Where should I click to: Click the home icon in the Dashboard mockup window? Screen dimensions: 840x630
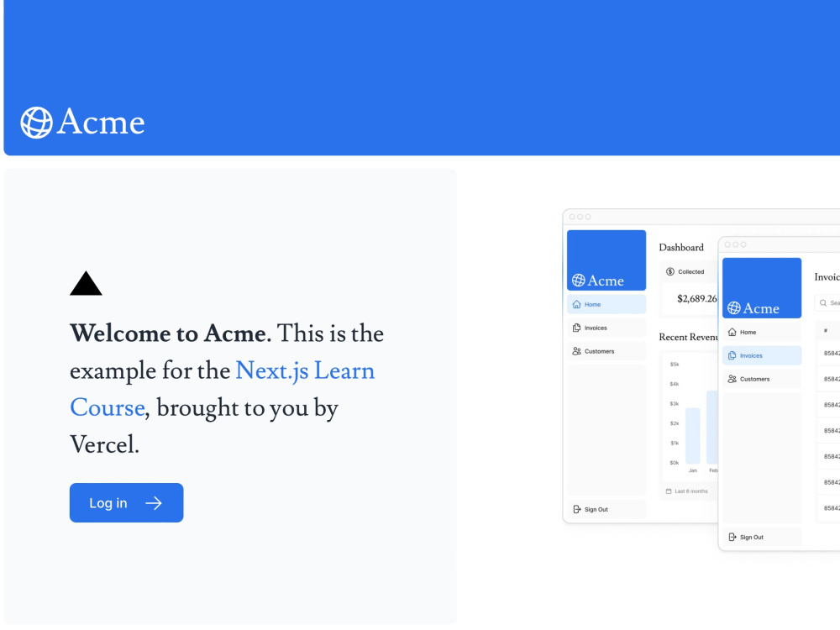coord(576,304)
